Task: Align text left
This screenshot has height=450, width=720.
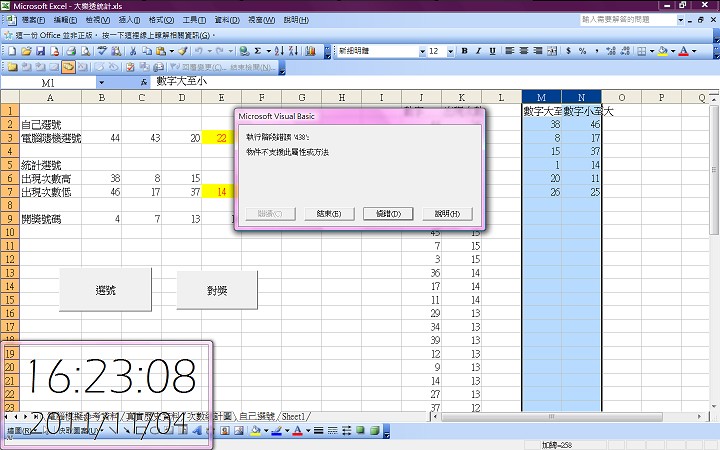Action: pyautogui.click(x=510, y=51)
